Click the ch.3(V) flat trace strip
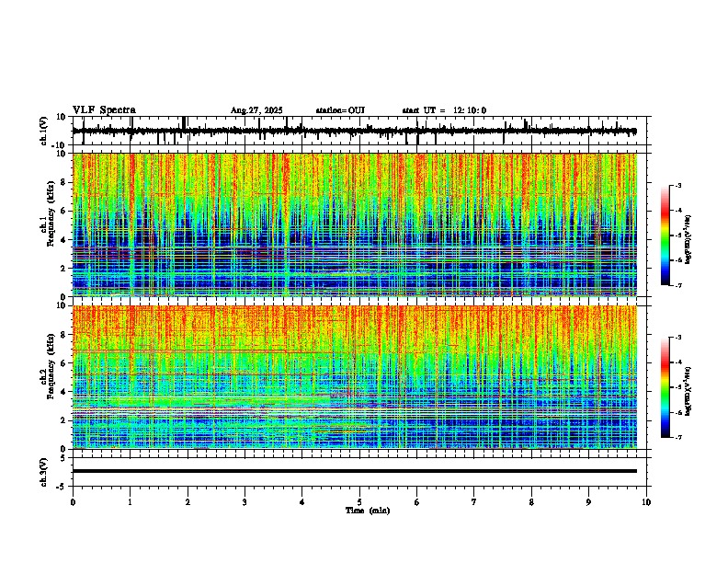 pos(355,471)
